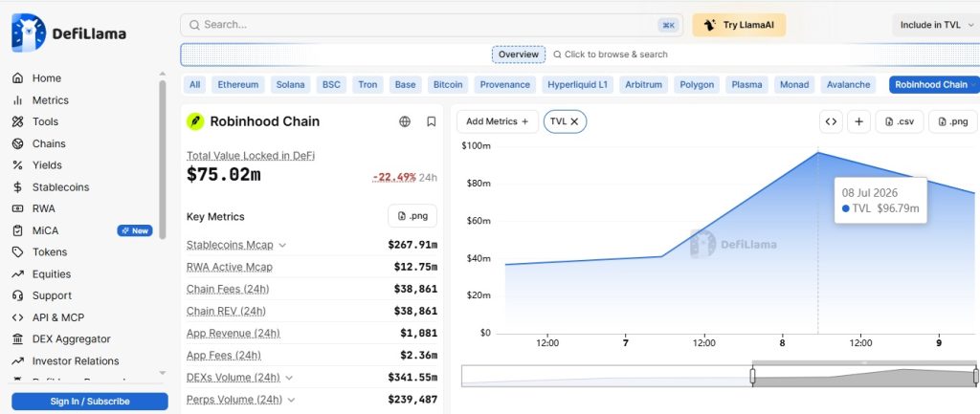Click the App Fees (24h) label
The image size is (980, 414).
coord(224,356)
